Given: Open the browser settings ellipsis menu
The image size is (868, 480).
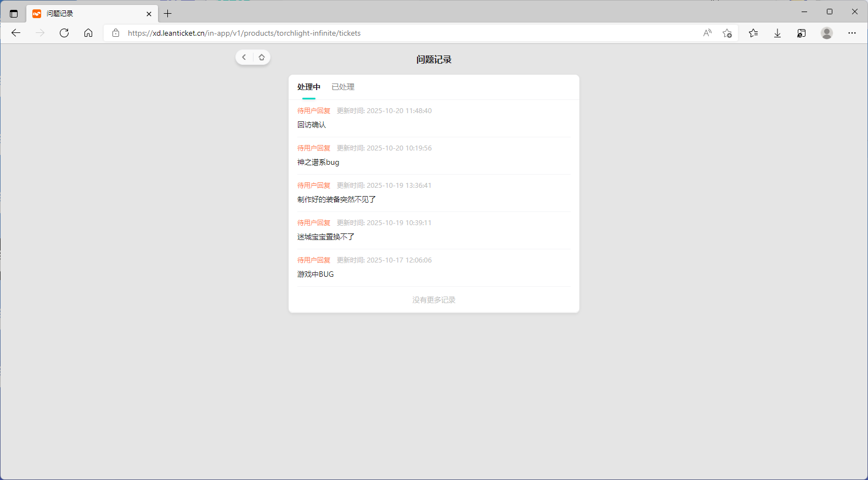Looking at the screenshot, I should click(852, 33).
